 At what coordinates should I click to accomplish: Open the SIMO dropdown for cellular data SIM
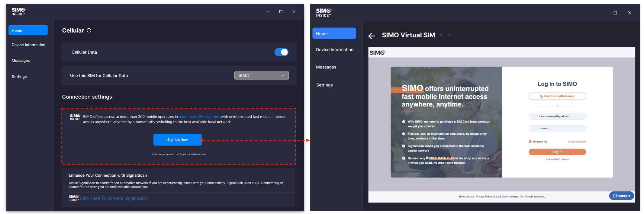(262, 75)
